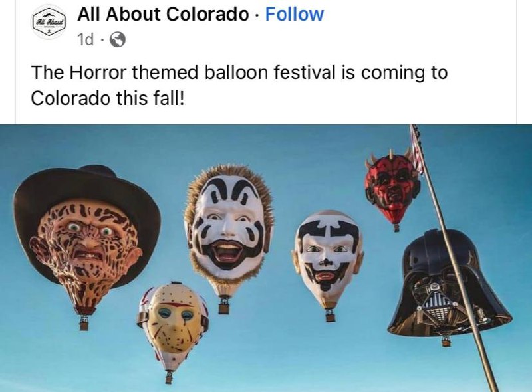
Task: Click the basket under the hockey mask balloon
Action: tap(169, 377)
